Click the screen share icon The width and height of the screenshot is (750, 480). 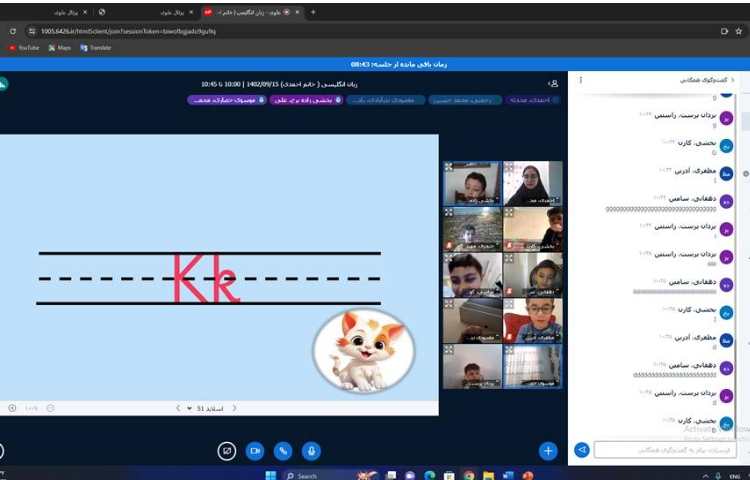(x=227, y=451)
